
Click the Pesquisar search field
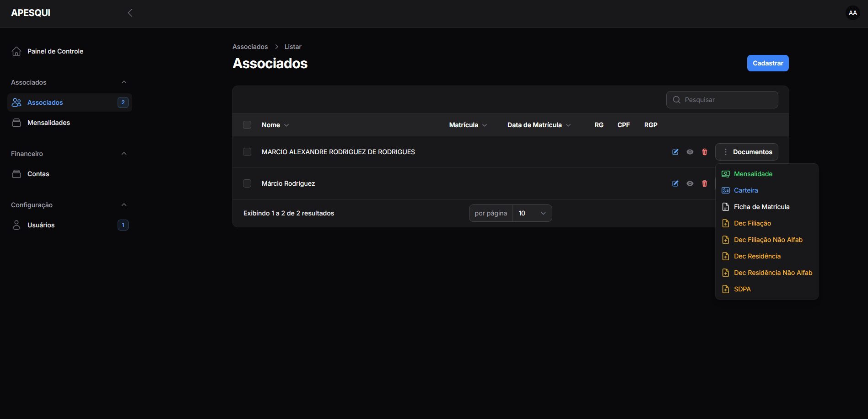pos(728,100)
